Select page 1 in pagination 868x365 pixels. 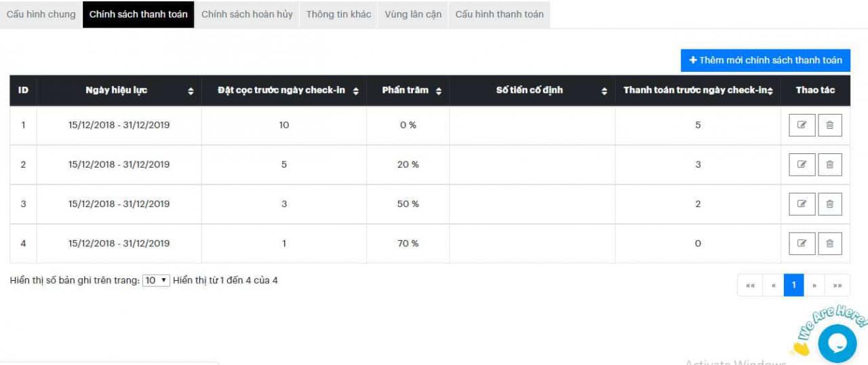tap(793, 286)
